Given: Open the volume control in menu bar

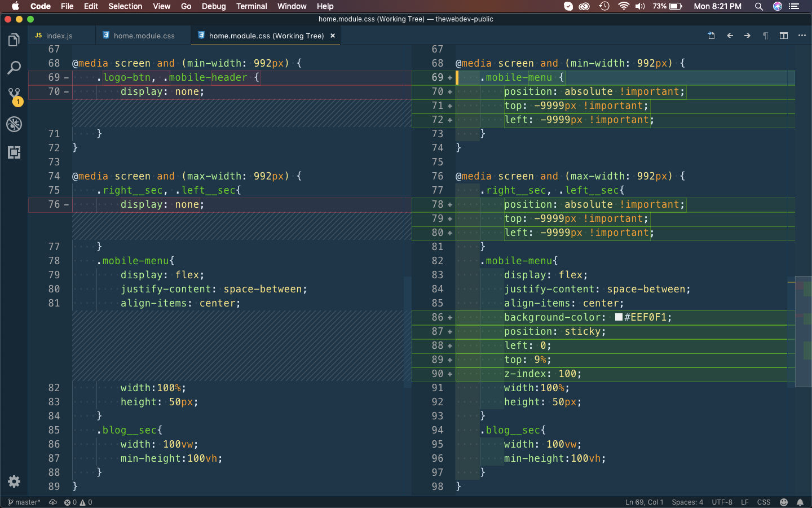Looking at the screenshot, I should (640, 6).
